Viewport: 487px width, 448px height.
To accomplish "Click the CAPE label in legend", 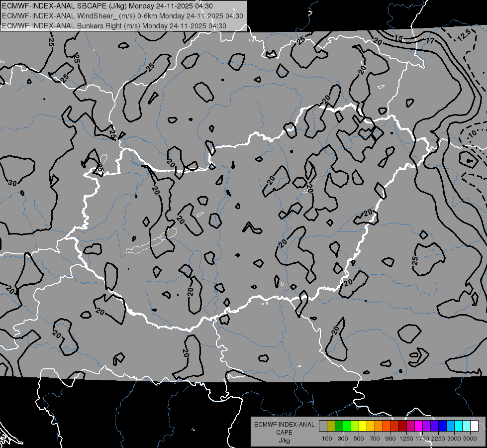I will (x=284, y=433).
